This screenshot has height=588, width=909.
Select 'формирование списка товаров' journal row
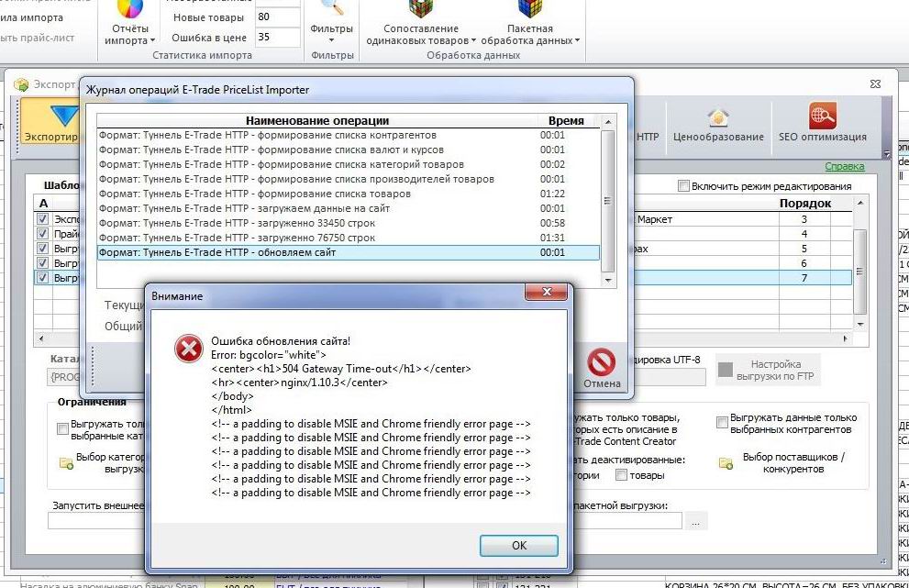[x=348, y=194]
